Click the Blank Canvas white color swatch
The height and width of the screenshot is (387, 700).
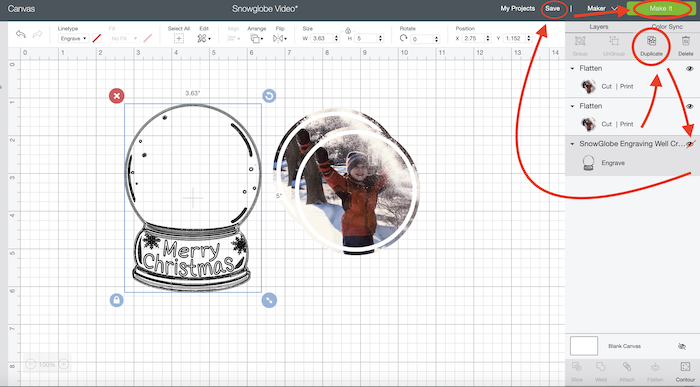[x=584, y=346]
